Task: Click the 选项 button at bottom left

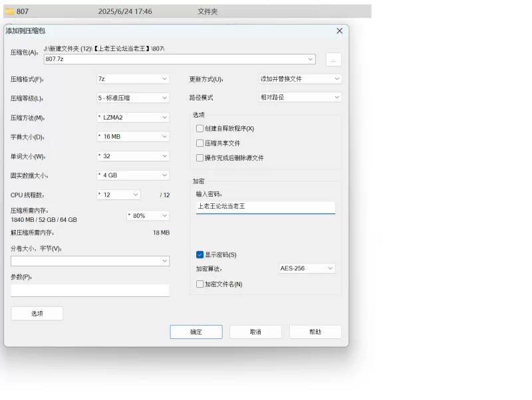Action: [37, 314]
